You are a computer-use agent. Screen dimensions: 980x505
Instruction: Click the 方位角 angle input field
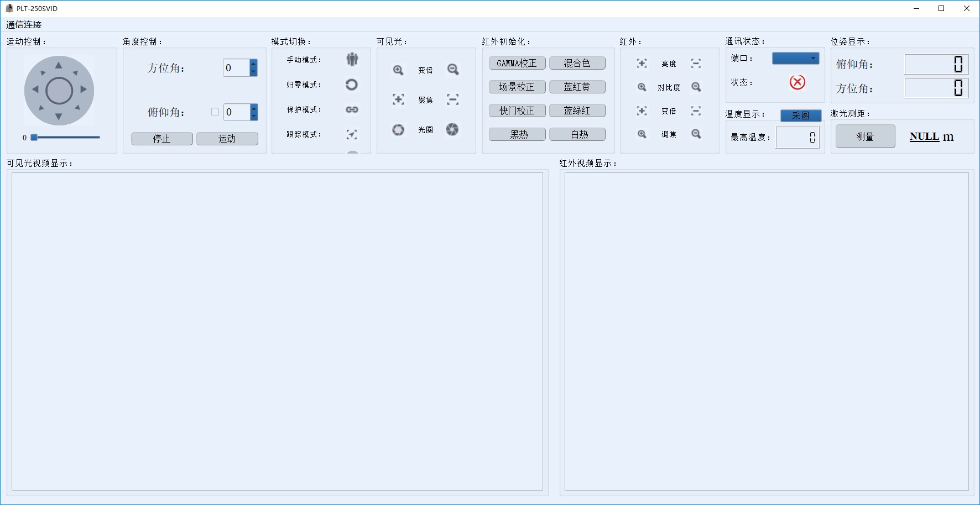tap(236, 68)
